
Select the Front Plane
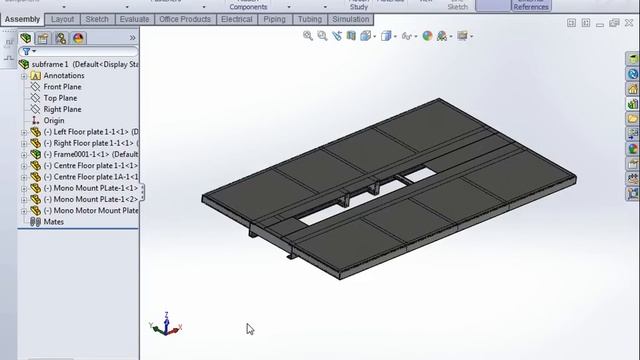coord(62,87)
